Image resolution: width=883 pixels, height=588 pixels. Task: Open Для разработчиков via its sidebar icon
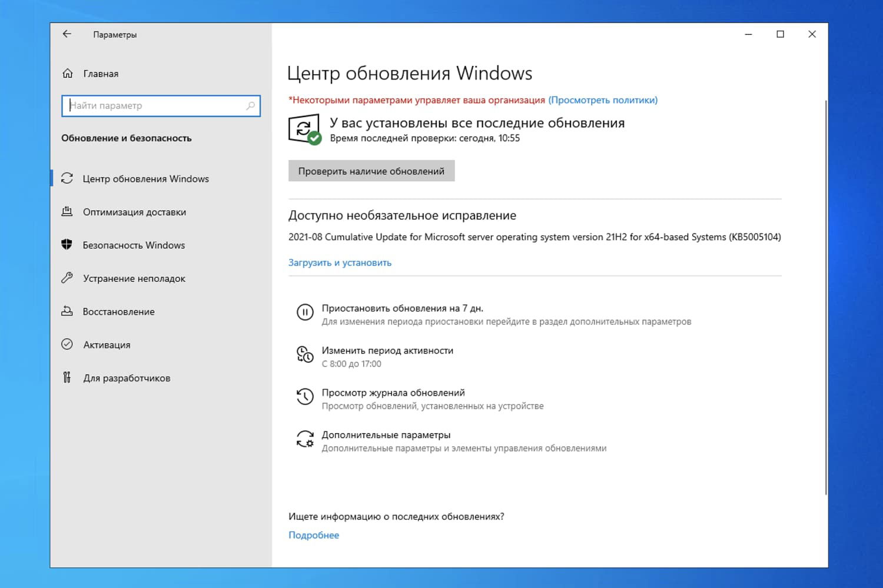click(x=67, y=378)
